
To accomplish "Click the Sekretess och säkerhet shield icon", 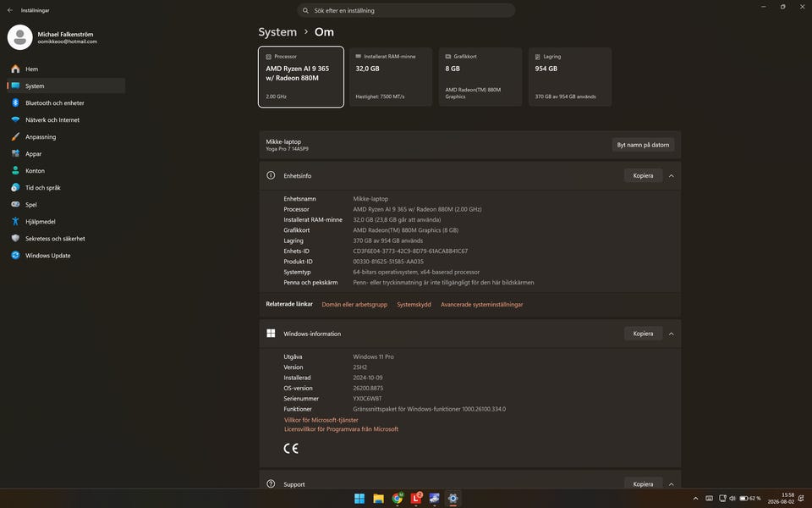I will [15, 239].
